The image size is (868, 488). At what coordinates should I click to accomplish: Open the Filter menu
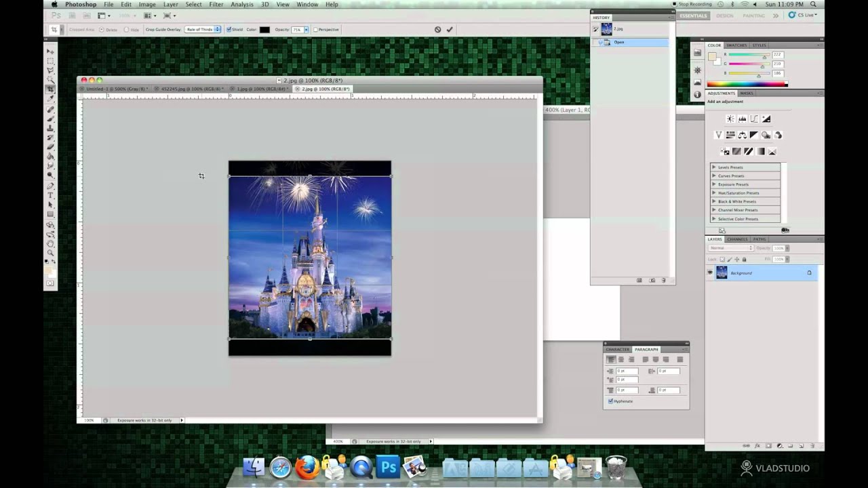pyautogui.click(x=216, y=4)
